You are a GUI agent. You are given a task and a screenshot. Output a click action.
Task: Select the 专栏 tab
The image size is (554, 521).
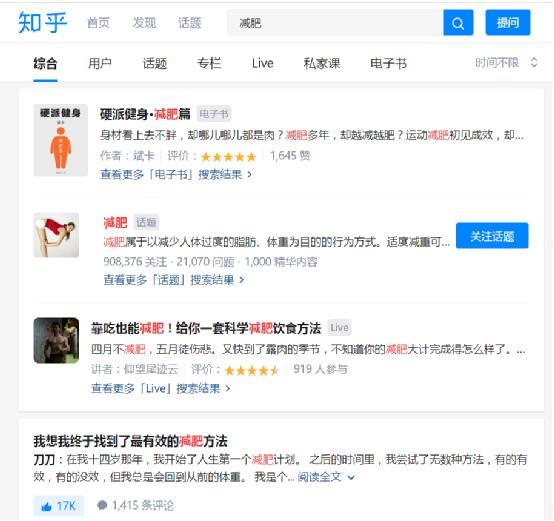pyautogui.click(x=209, y=64)
